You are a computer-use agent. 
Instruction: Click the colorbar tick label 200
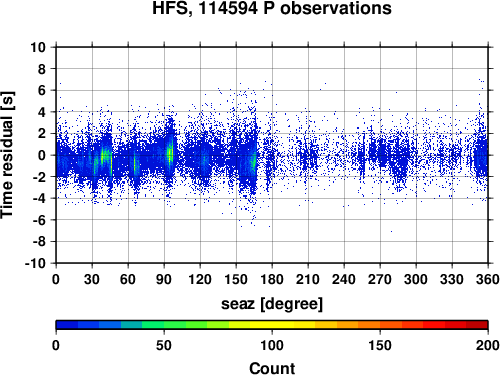coord(488,345)
